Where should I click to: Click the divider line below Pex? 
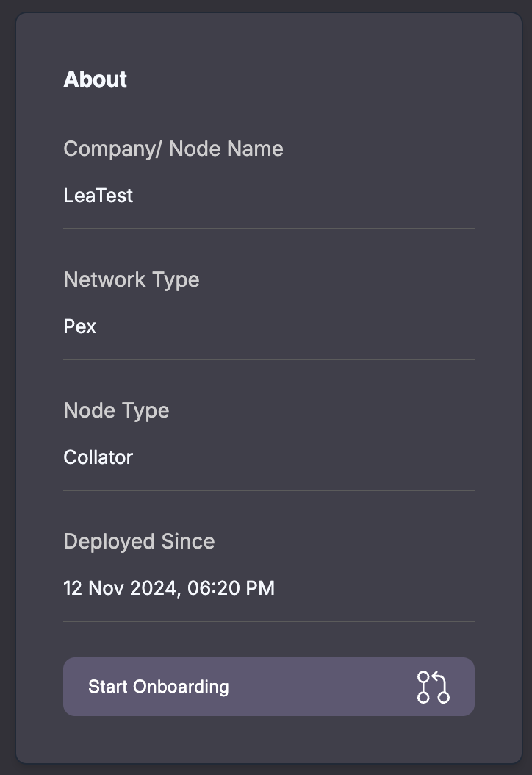click(x=268, y=360)
